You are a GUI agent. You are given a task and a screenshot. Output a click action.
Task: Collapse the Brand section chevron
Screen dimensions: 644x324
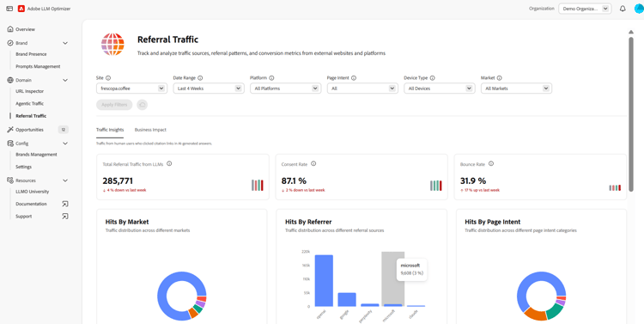tap(65, 43)
